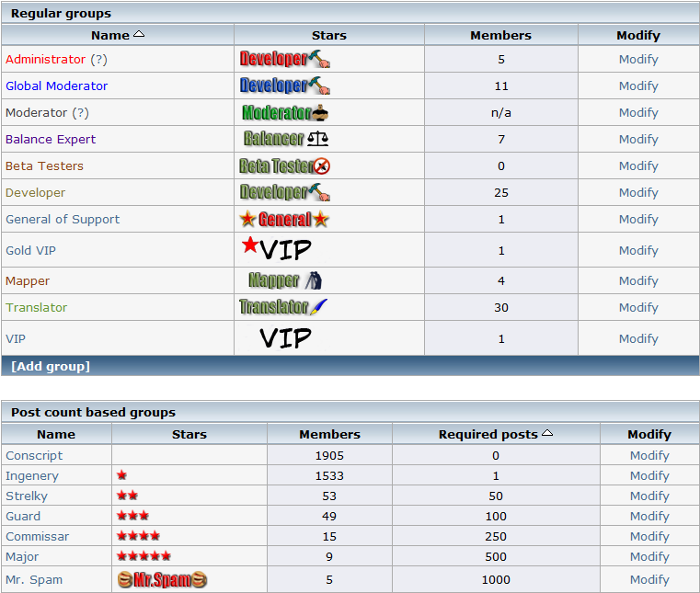Click the member count 25 for Developer
This screenshot has height=593, width=700.
click(x=501, y=193)
